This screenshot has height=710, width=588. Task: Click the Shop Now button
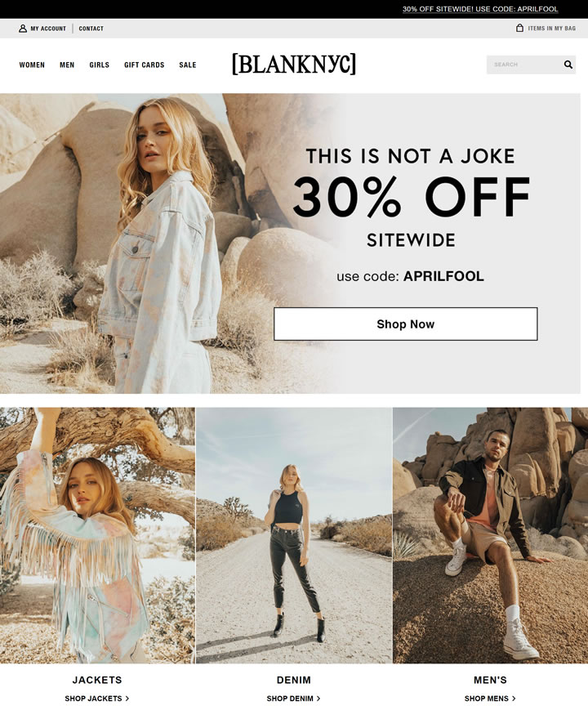tap(406, 324)
